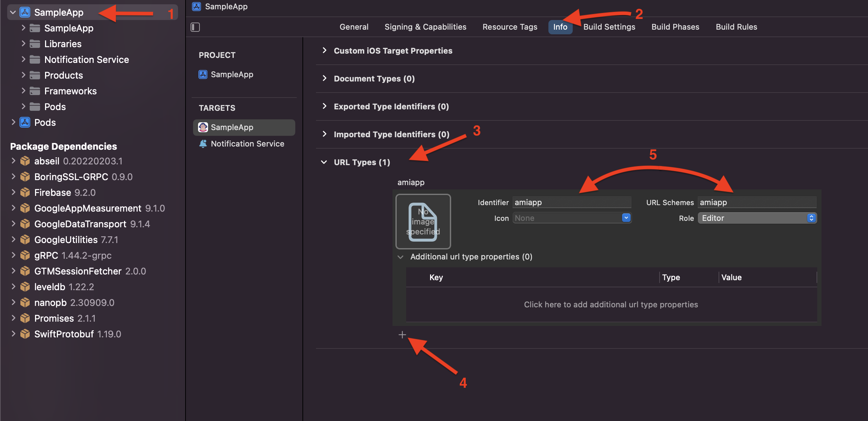The width and height of the screenshot is (868, 421).
Task: Click the GoogleDataTransport package box icon
Action: (25, 224)
